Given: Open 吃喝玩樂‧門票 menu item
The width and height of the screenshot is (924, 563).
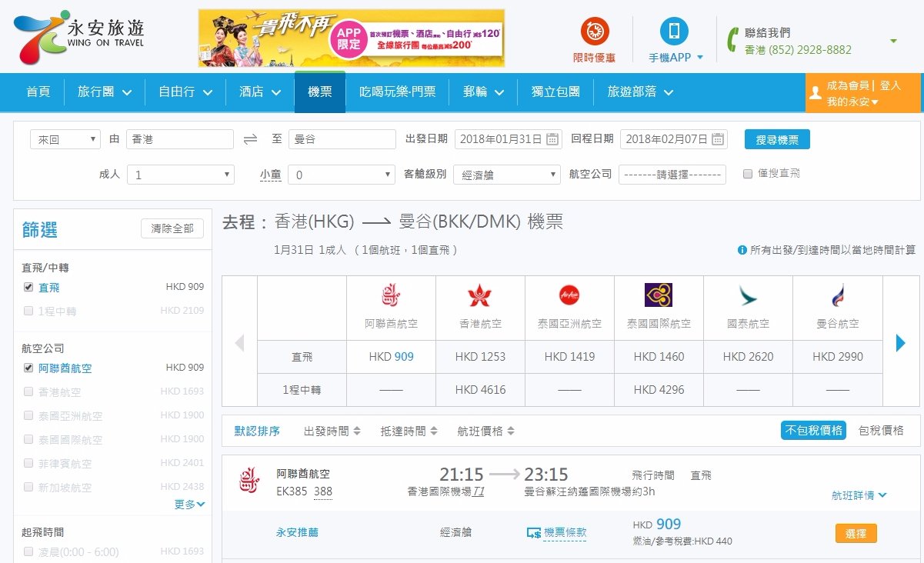Looking at the screenshot, I should tap(398, 92).
